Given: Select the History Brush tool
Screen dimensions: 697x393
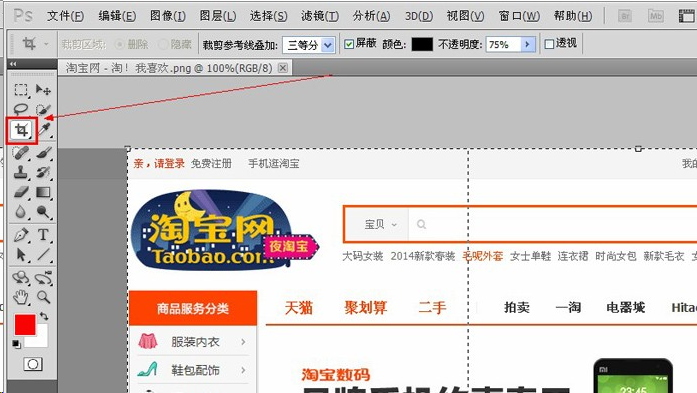Looking at the screenshot, I should click(x=43, y=172).
